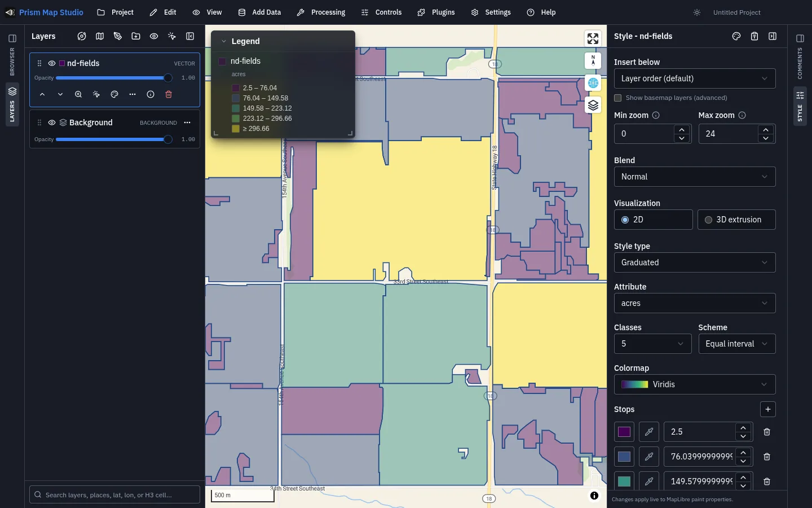Open the Blend mode dropdown
Viewport: 812px width, 508px height.
point(695,177)
